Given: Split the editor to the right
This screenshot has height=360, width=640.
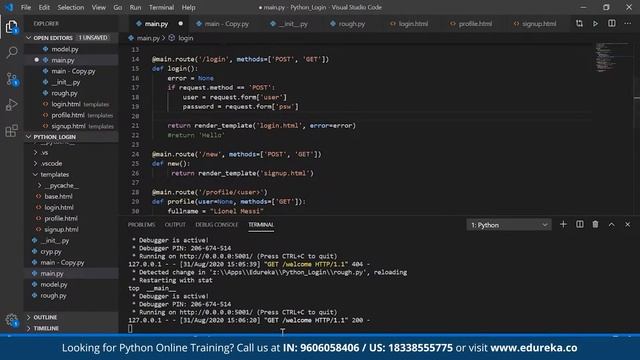Looking at the screenshot, I should pyautogui.click(x=611, y=24).
